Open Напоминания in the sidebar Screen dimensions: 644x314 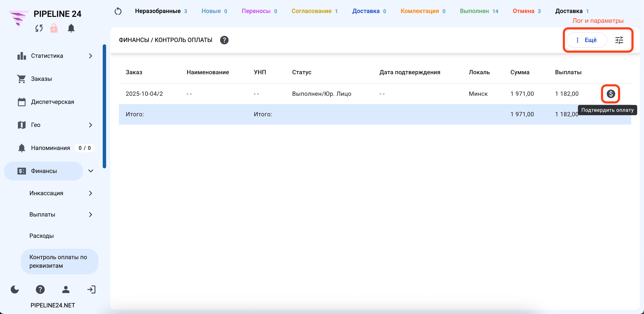click(x=51, y=148)
